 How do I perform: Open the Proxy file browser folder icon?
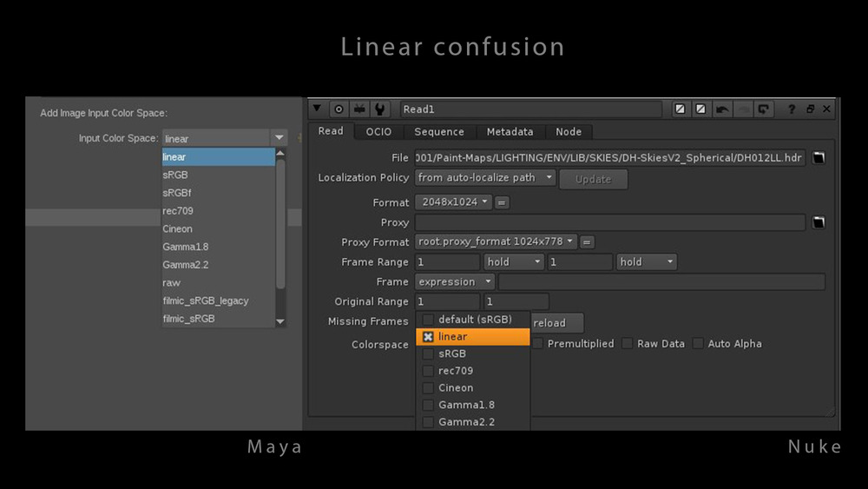click(x=819, y=223)
